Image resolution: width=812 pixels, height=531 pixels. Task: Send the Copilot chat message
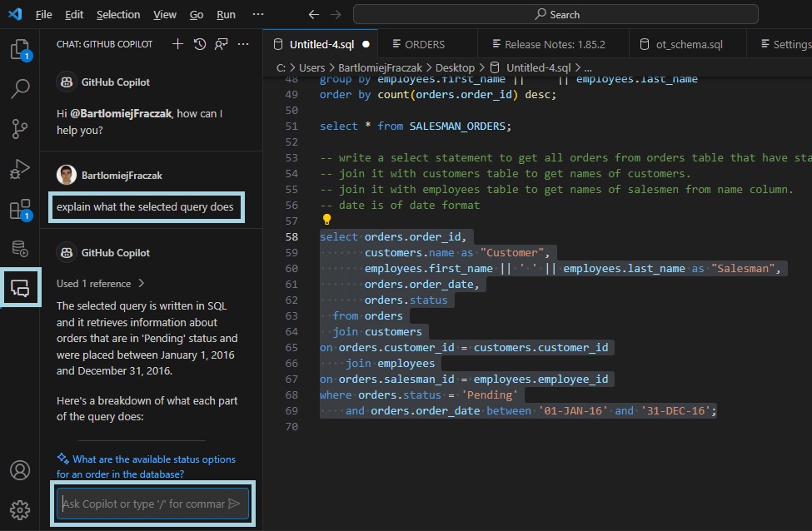point(234,504)
